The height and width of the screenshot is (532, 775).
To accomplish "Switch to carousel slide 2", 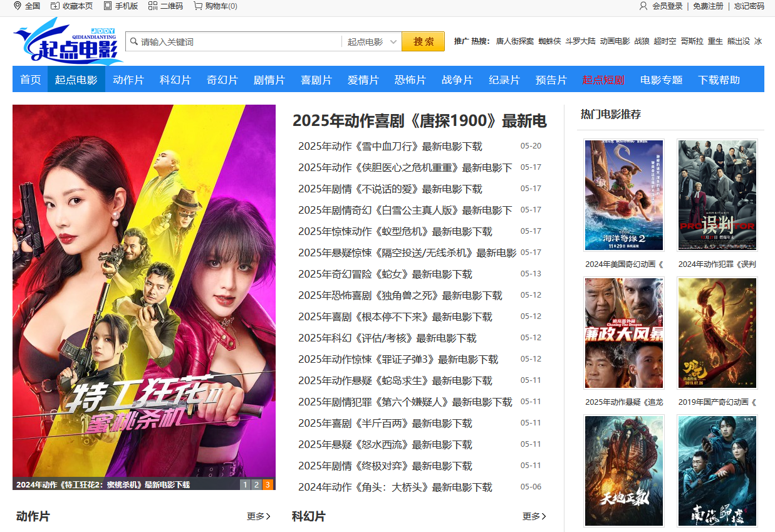I will pyautogui.click(x=256, y=484).
